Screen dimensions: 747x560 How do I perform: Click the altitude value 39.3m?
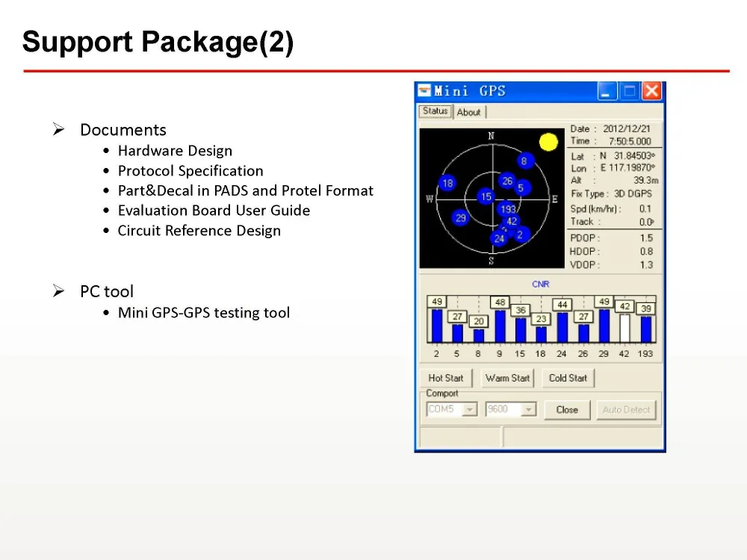646,181
